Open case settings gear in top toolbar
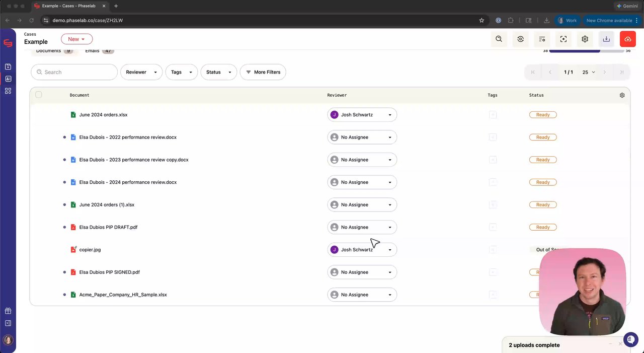Viewport: 644px width, 353px height. click(x=585, y=39)
